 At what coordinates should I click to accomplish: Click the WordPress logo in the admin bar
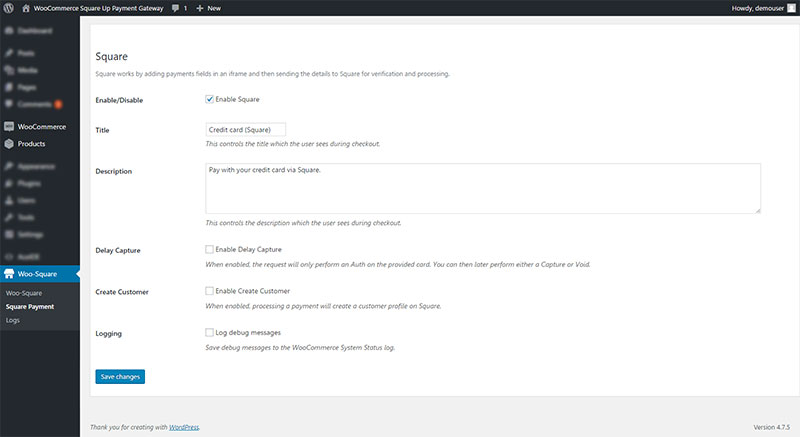click(x=9, y=8)
